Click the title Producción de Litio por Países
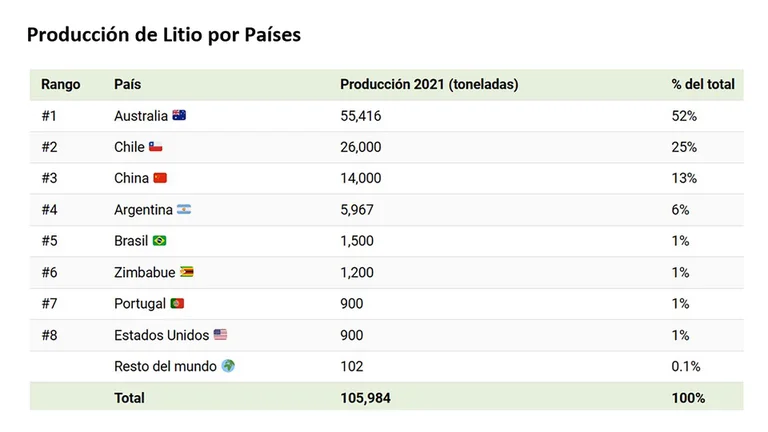The height and width of the screenshot is (432, 768). 164,35
